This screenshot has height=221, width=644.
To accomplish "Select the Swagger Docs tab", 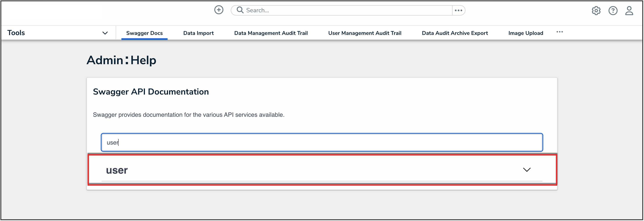I will click(144, 33).
